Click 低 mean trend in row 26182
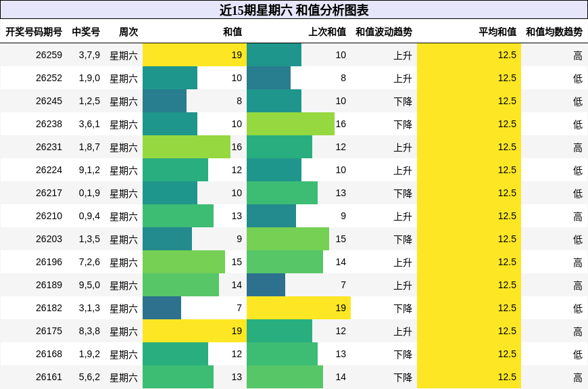The width and height of the screenshot is (588, 389). pos(578,308)
